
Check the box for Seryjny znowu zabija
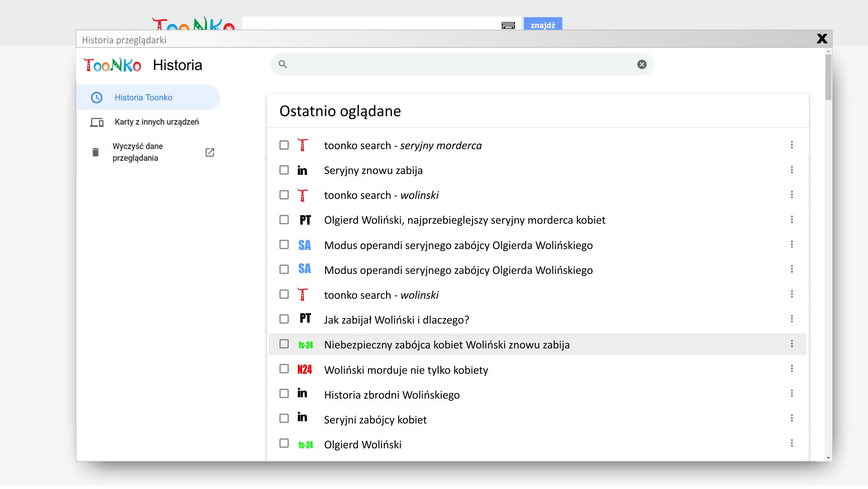(284, 170)
